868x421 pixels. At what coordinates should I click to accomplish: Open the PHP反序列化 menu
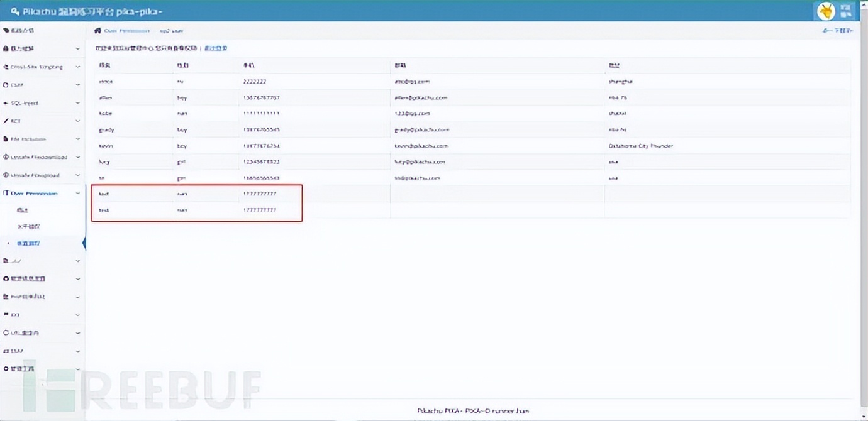coord(42,297)
